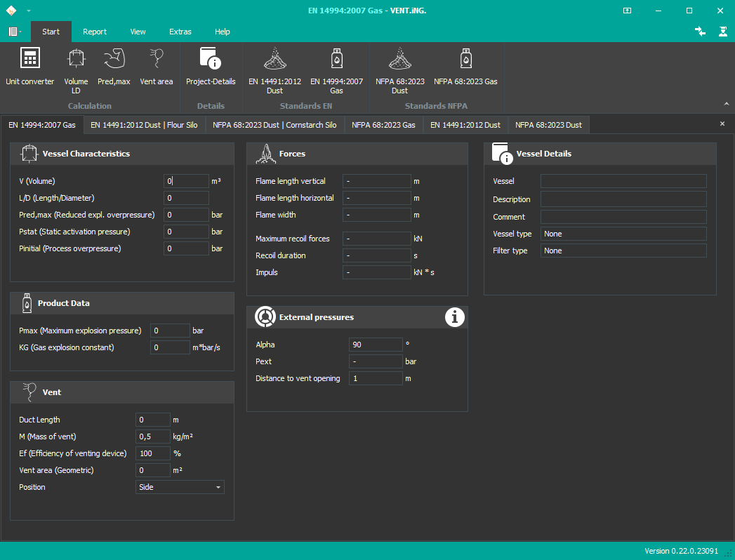Open the Vessel type dropdown

(x=623, y=234)
